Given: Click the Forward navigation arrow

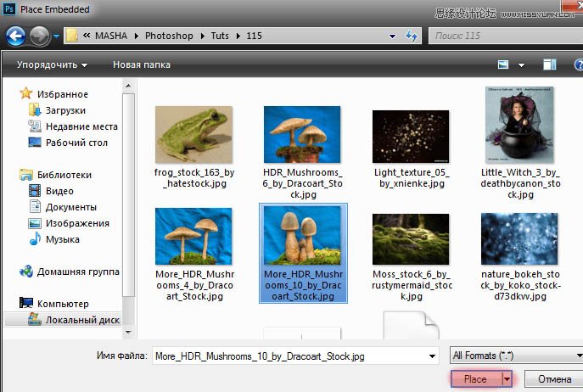Looking at the screenshot, I should (x=39, y=36).
